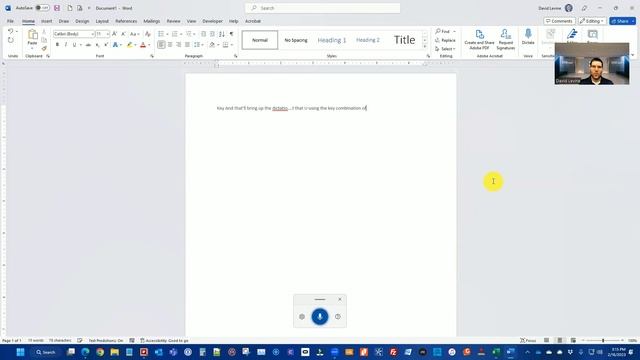Open the font size dropdown

[x=107, y=34]
